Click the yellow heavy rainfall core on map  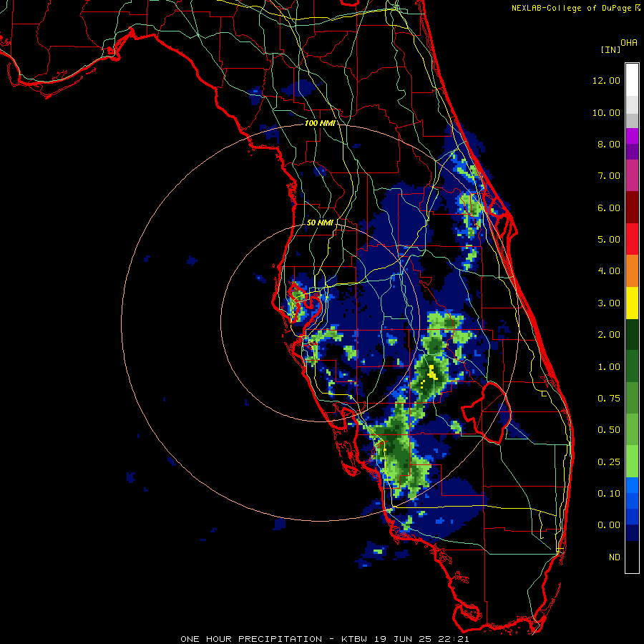(432, 373)
